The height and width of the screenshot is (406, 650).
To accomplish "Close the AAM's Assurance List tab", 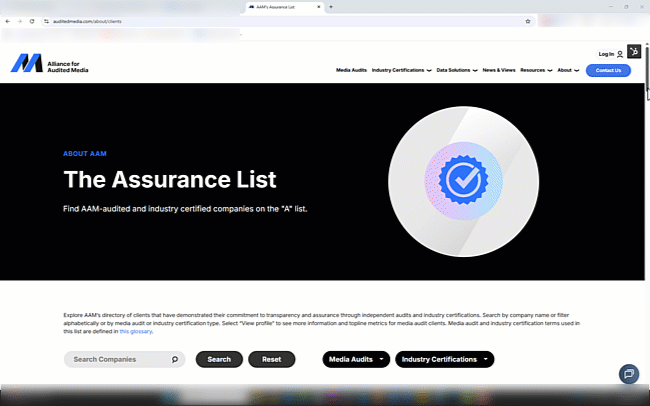I will coord(320,7).
